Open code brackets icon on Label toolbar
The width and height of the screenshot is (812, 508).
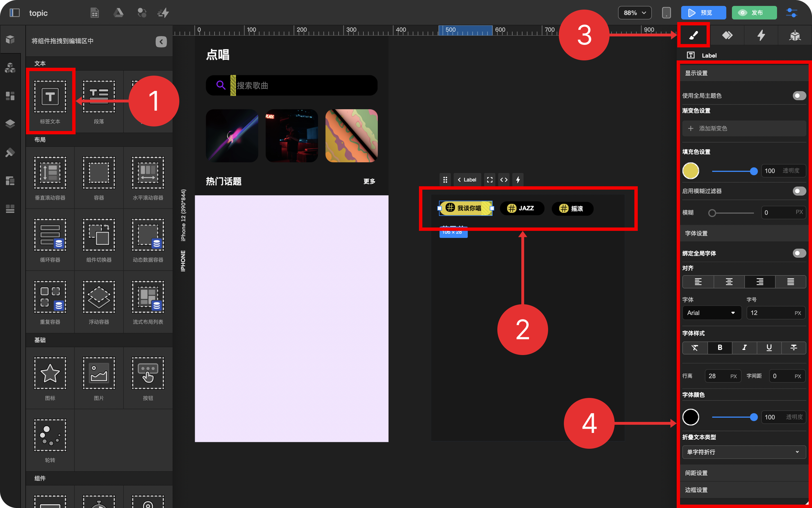click(x=504, y=180)
